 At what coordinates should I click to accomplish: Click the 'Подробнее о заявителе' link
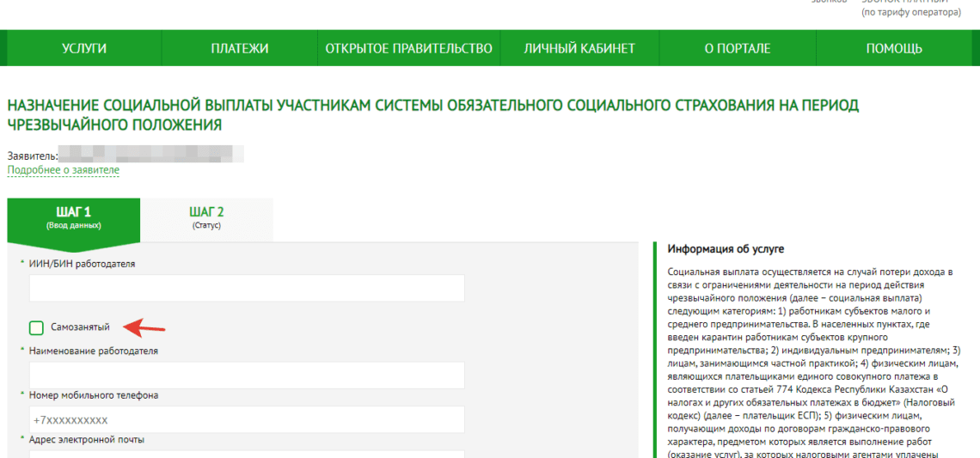(64, 170)
